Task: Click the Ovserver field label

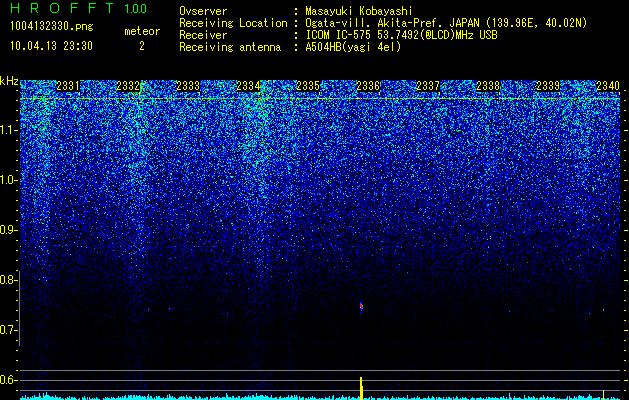Action: pyautogui.click(x=203, y=11)
